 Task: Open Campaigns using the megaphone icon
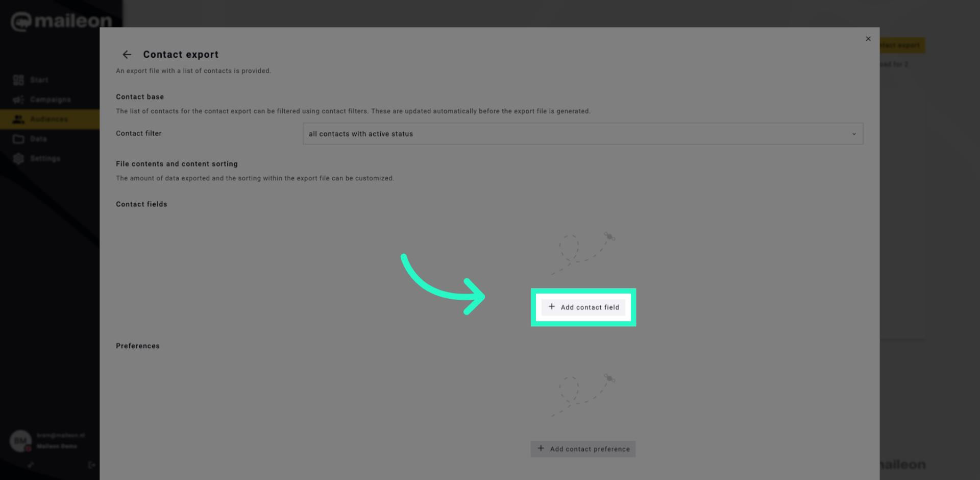tap(19, 99)
